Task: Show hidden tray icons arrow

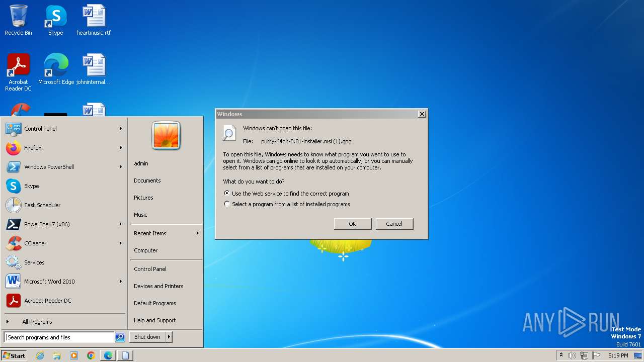Action: [x=561, y=355]
